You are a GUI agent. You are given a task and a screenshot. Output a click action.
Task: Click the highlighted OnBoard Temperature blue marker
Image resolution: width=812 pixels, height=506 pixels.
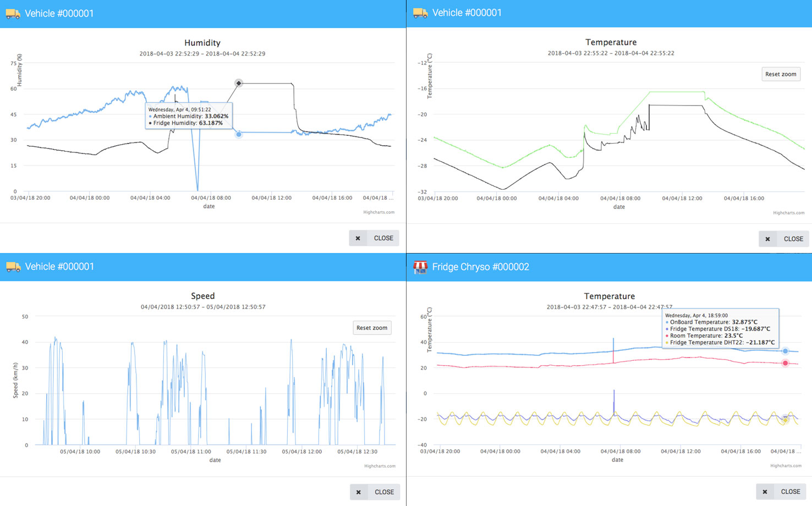click(x=785, y=351)
